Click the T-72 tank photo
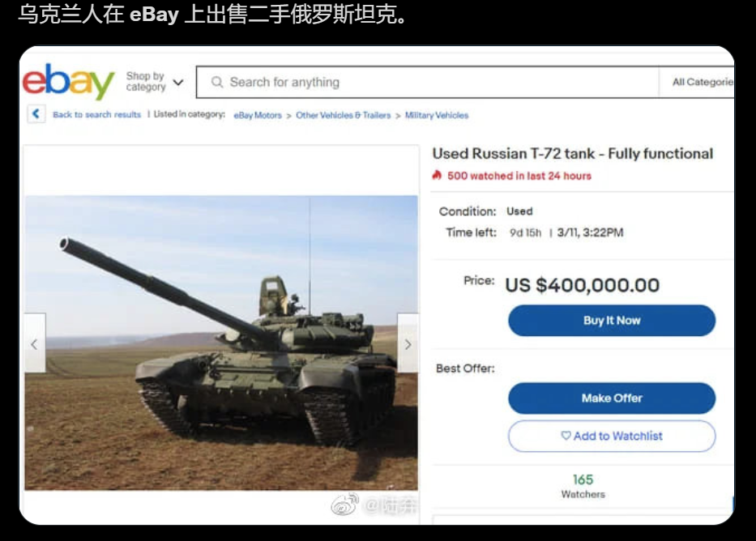756x541 pixels. click(x=221, y=343)
